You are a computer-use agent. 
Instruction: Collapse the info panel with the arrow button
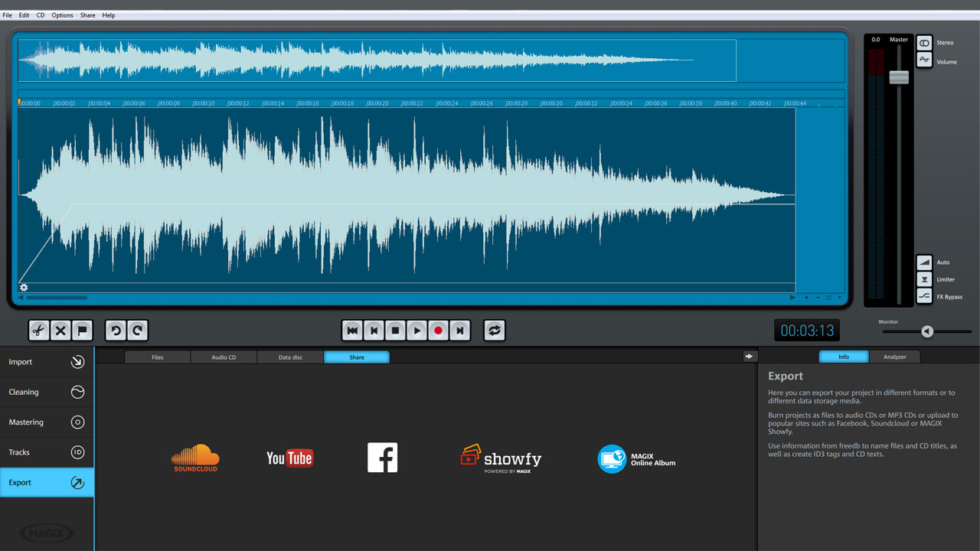tap(749, 356)
